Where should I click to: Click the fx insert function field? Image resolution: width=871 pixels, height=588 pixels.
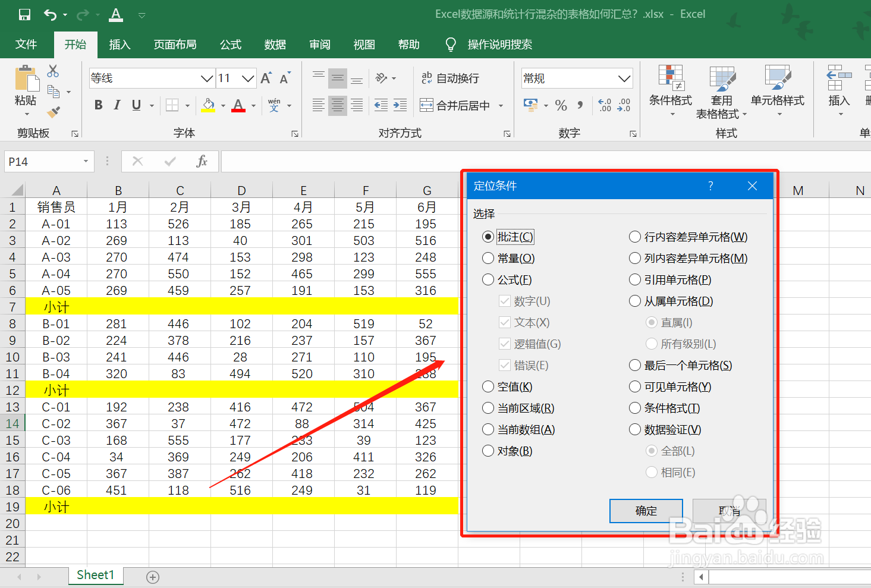click(x=202, y=161)
